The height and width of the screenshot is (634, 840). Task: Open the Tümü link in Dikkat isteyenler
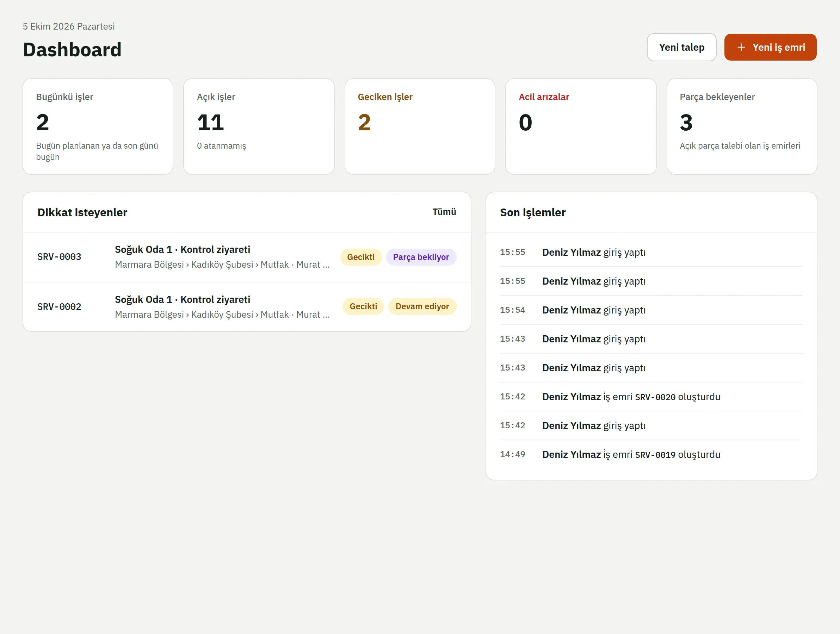pos(444,212)
